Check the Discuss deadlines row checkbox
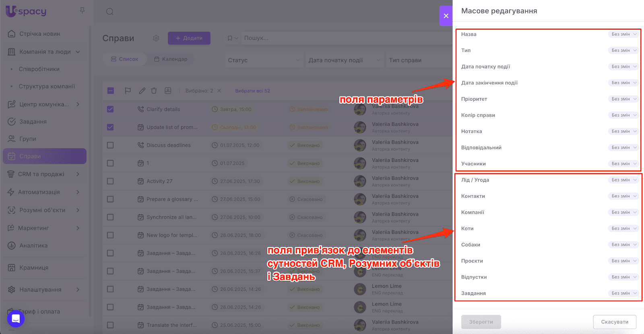The height and width of the screenshot is (334, 644). point(110,145)
